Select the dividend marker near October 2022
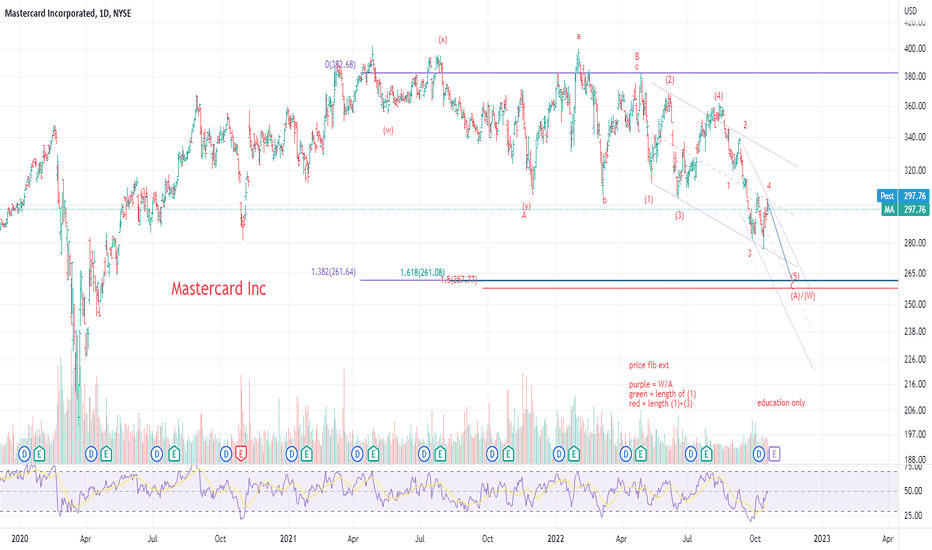932x550 pixels. pyautogui.click(x=759, y=454)
